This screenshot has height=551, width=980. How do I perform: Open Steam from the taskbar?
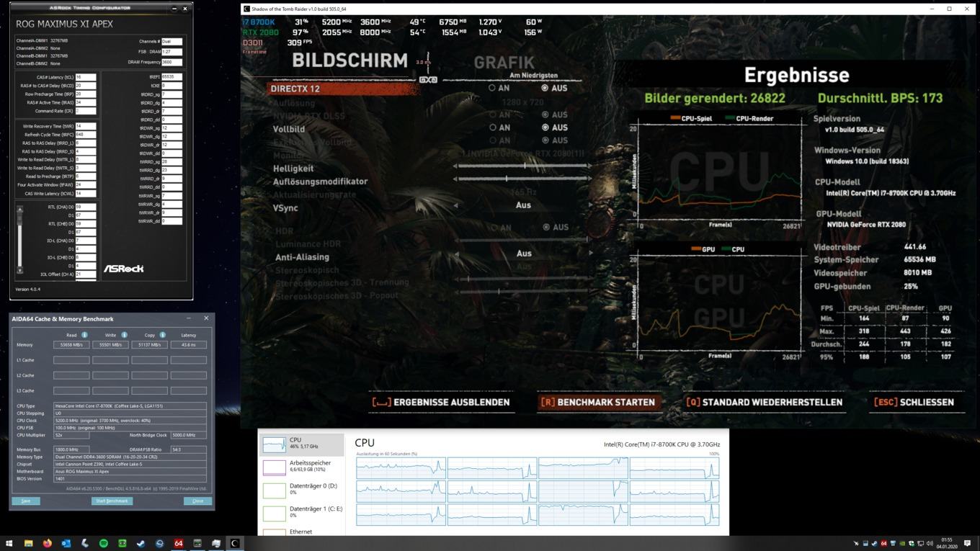141,543
